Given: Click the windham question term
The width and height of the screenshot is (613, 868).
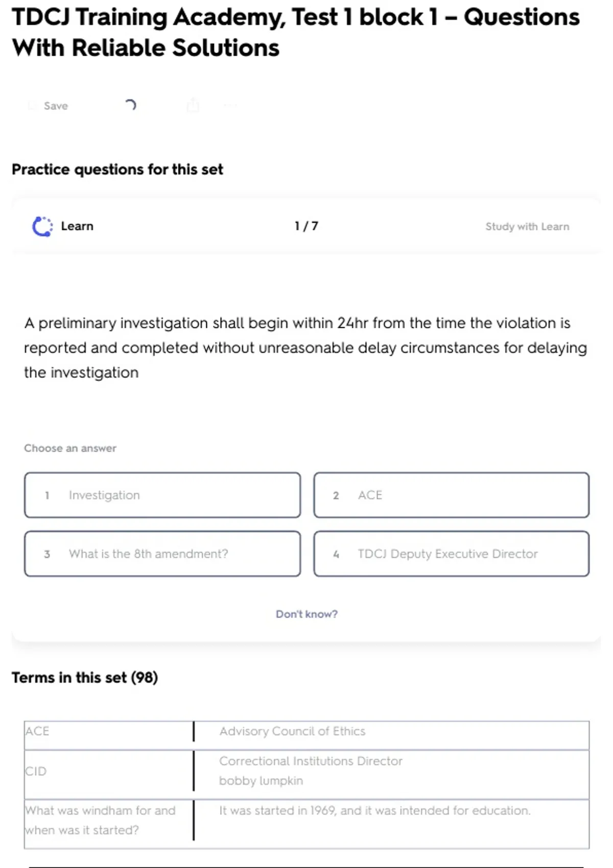Looking at the screenshot, I should point(100,820).
